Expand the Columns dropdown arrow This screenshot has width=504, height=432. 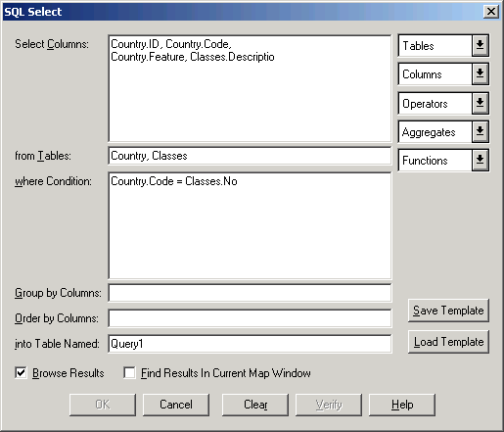coord(480,74)
